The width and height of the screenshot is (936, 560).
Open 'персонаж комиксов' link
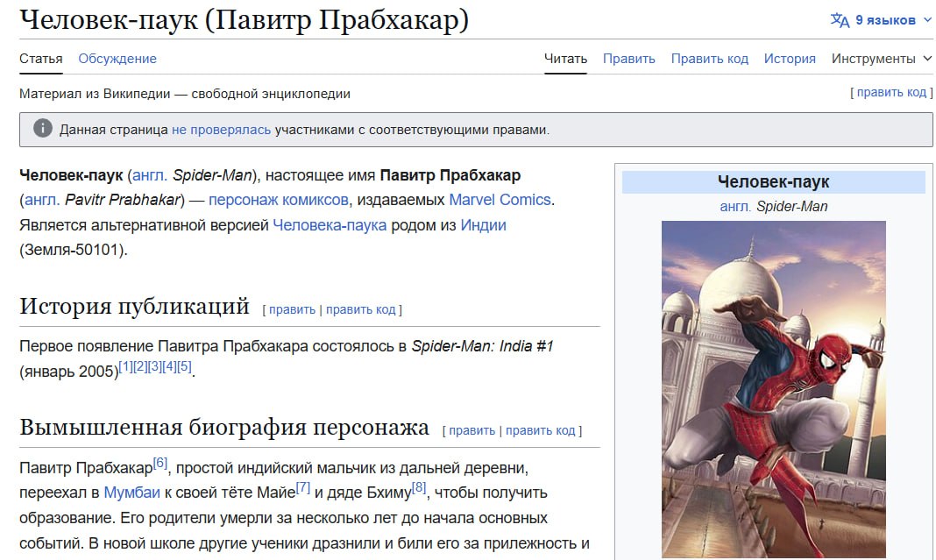tap(278, 200)
